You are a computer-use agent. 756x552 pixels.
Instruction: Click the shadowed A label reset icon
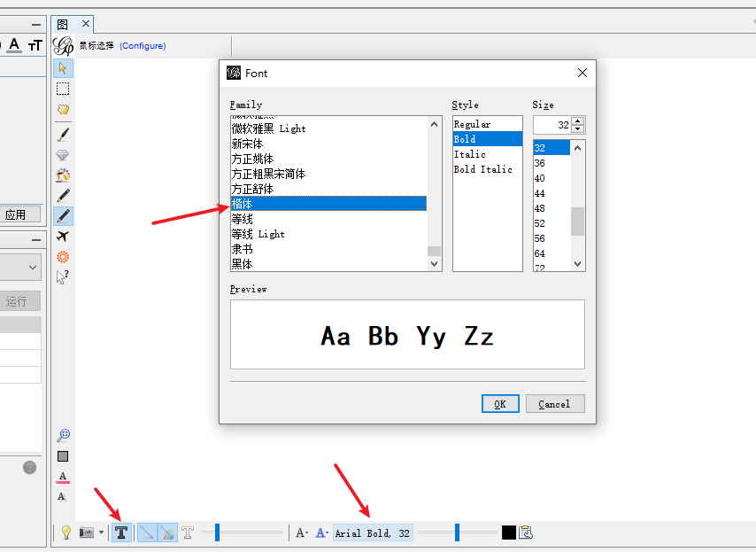62,496
